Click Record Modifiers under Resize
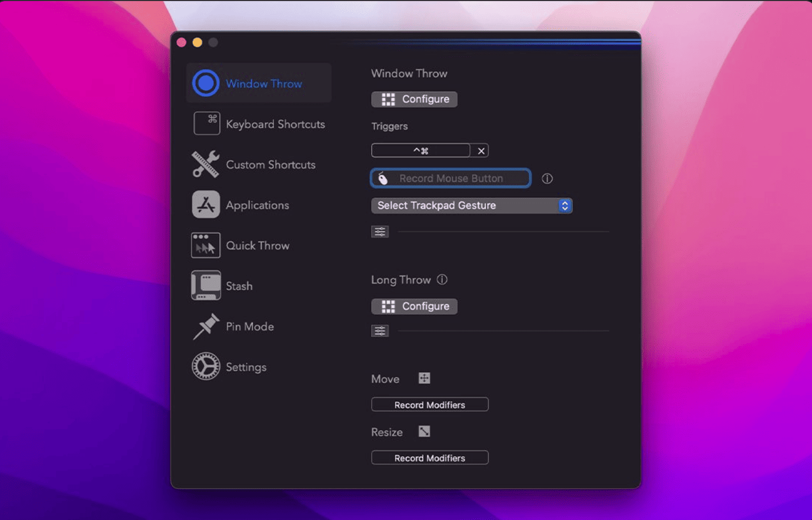This screenshot has height=520, width=812. 430,458
